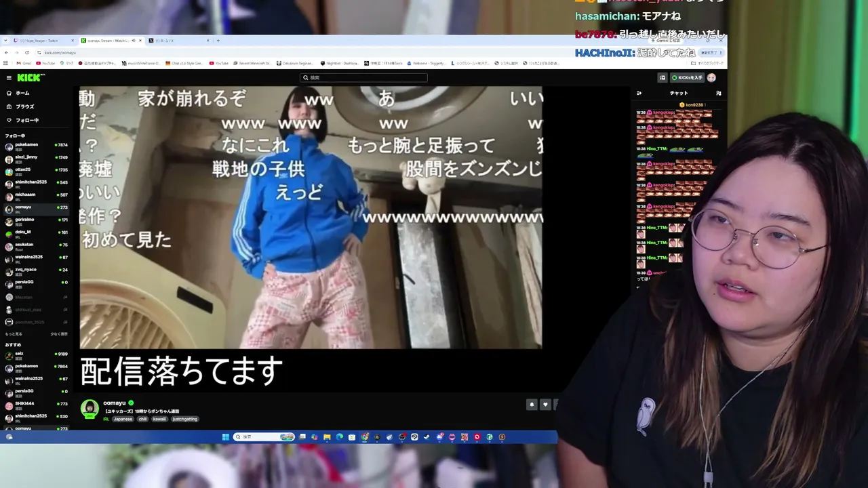The width and height of the screenshot is (868, 488).
Task: Switch to the X home browser tab
Action: 179,41
